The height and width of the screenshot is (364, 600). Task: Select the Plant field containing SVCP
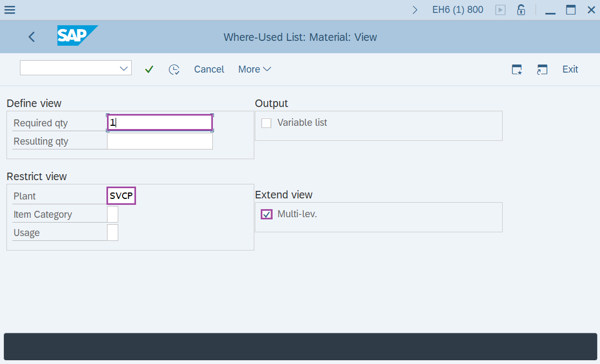[120, 195]
